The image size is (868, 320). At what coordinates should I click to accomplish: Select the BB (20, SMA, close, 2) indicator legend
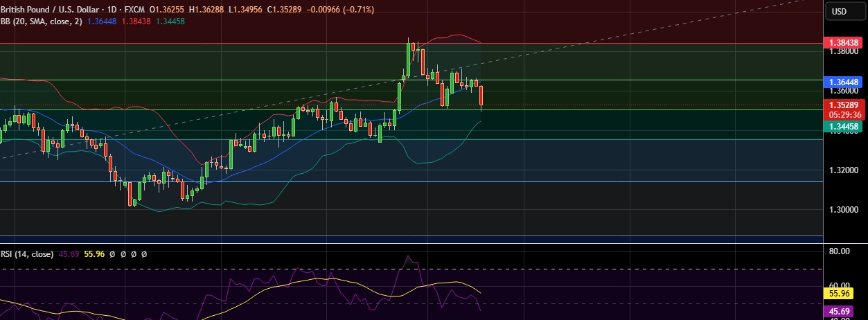42,21
